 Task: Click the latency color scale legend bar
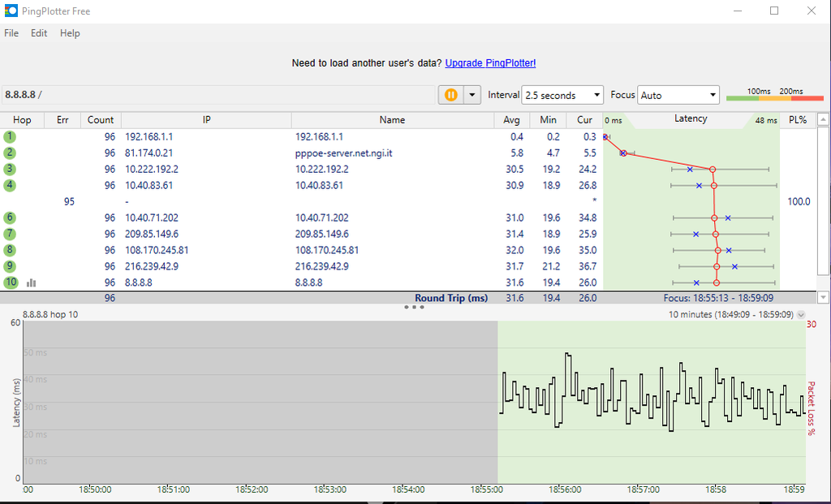(775, 98)
